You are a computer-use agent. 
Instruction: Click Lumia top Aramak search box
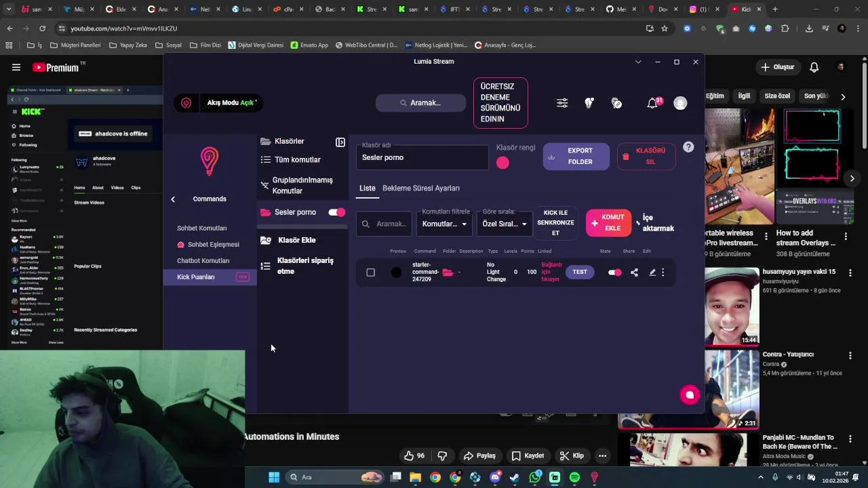421,103
